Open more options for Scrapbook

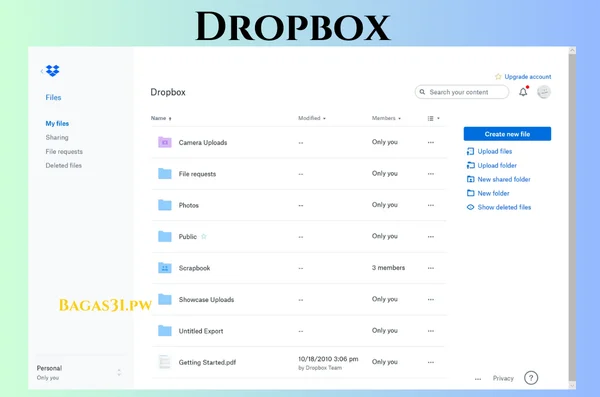pos(431,268)
